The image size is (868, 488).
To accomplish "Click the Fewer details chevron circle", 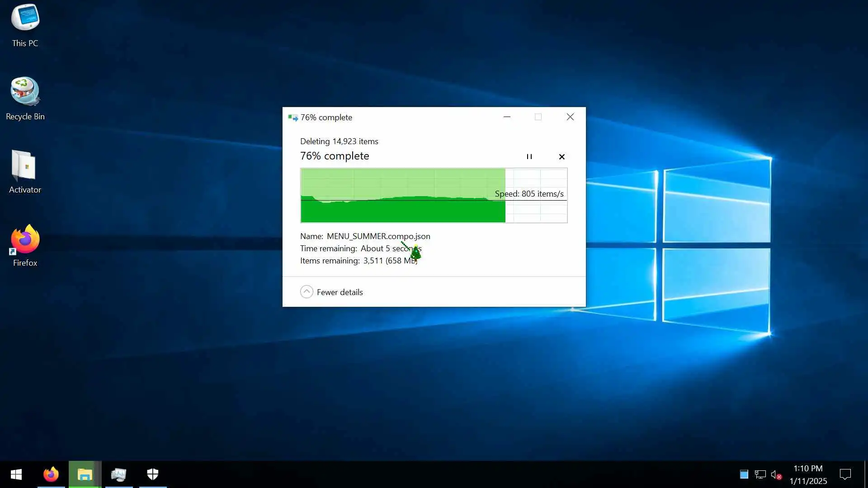I will pos(307,292).
